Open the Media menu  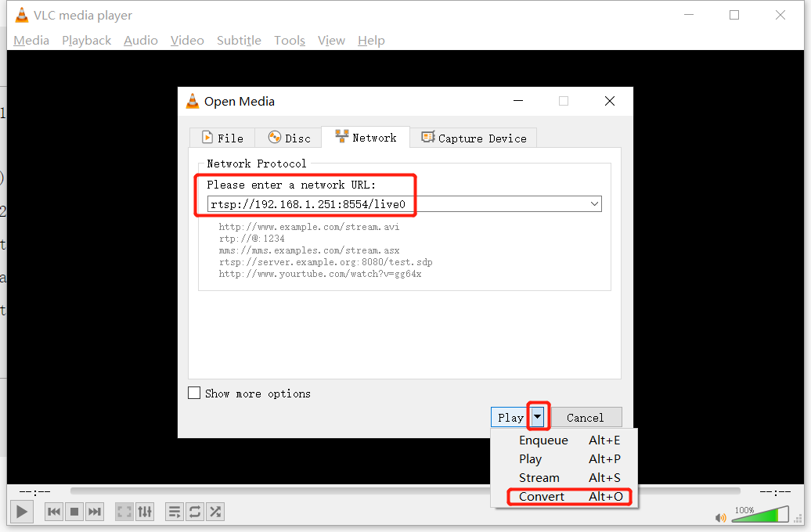[x=31, y=41]
